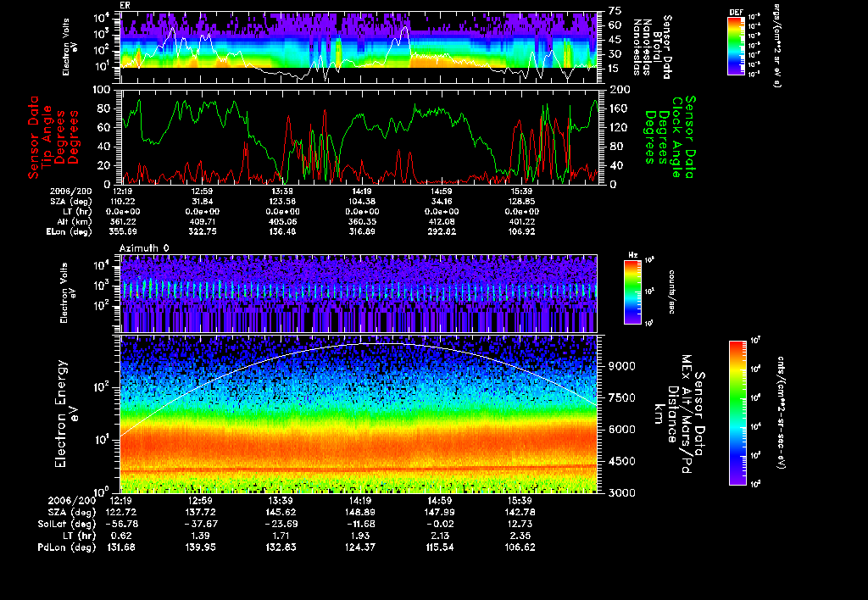Select lower SZA value 142.78
This screenshot has height=600, width=868.
(x=520, y=512)
